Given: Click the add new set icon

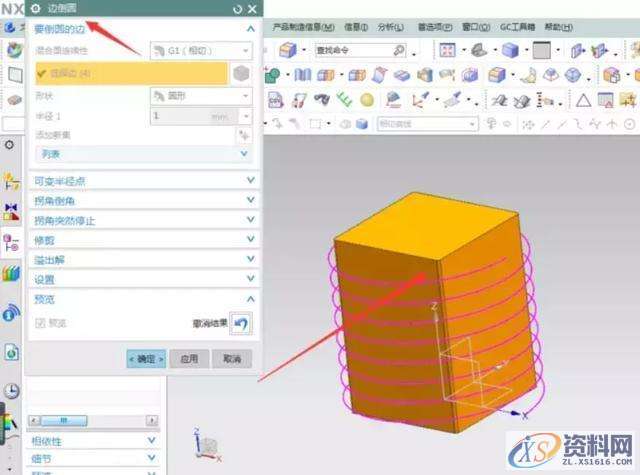Looking at the screenshot, I should pos(243,135).
